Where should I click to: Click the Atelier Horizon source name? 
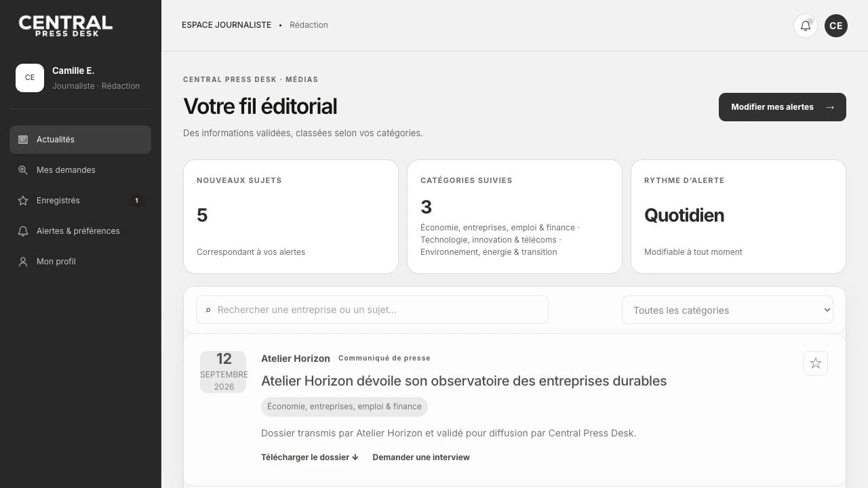pos(296,359)
